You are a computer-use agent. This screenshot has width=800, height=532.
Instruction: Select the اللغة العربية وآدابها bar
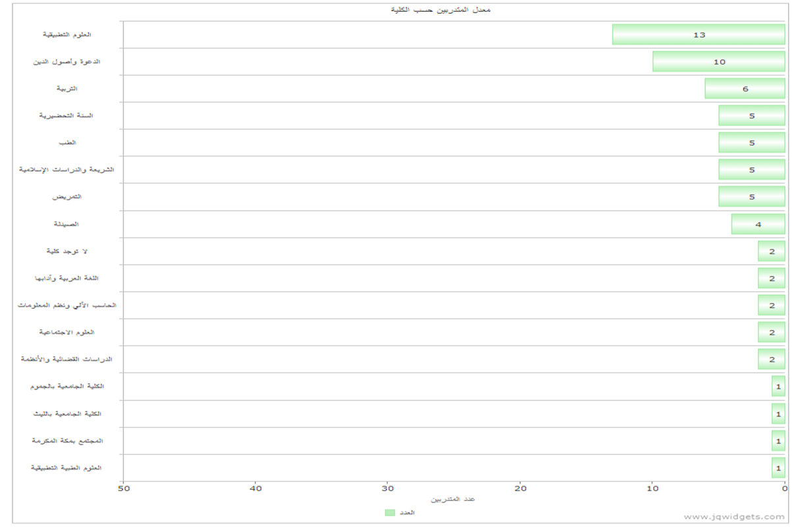click(x=772, y=278)
